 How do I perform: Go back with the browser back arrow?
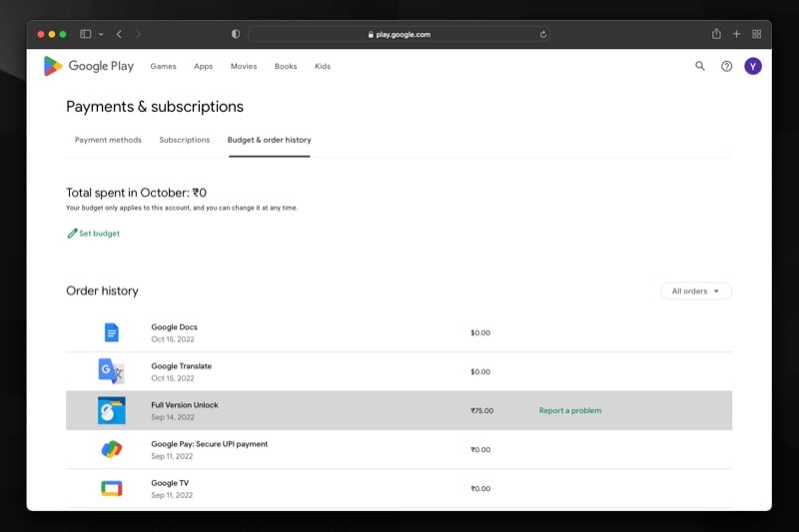point(119,34)
